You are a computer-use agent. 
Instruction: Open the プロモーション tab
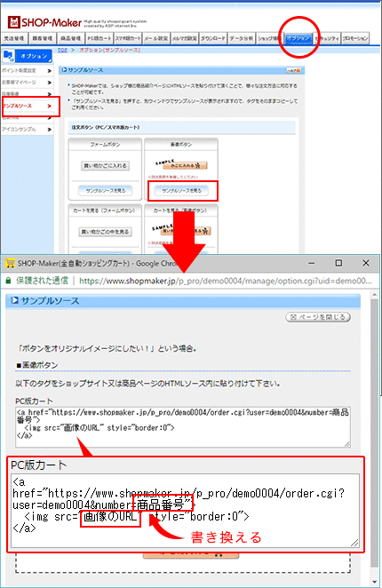(355, 38)
